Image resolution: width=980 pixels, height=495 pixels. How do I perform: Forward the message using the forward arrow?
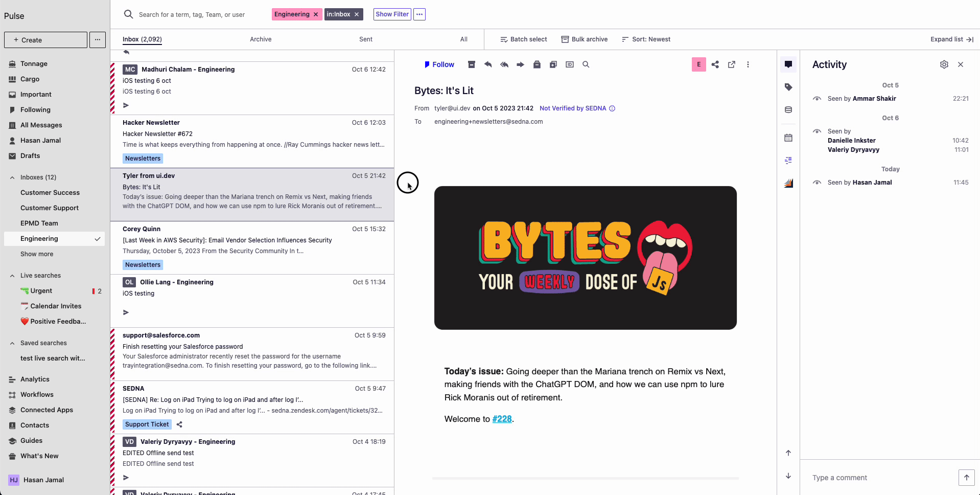[521, 64]
